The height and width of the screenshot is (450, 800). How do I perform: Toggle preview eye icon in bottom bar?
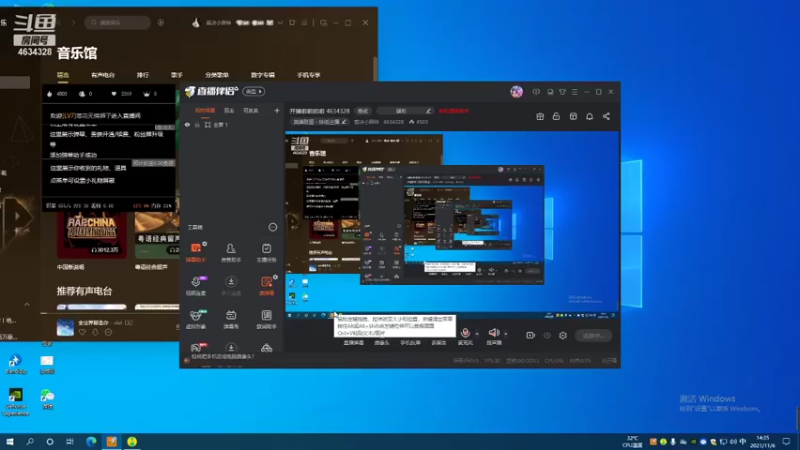pyautogui.click(x=547, y=335)
